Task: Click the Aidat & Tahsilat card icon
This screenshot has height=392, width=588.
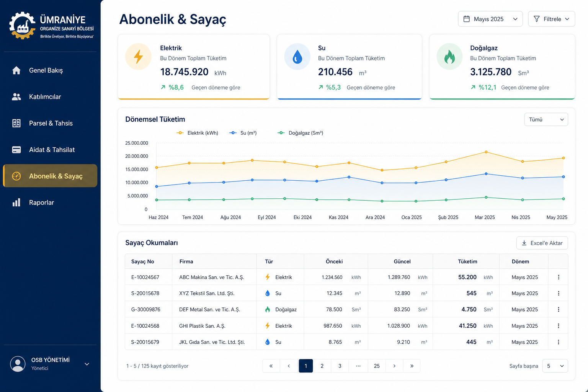Action: (16, 150)
